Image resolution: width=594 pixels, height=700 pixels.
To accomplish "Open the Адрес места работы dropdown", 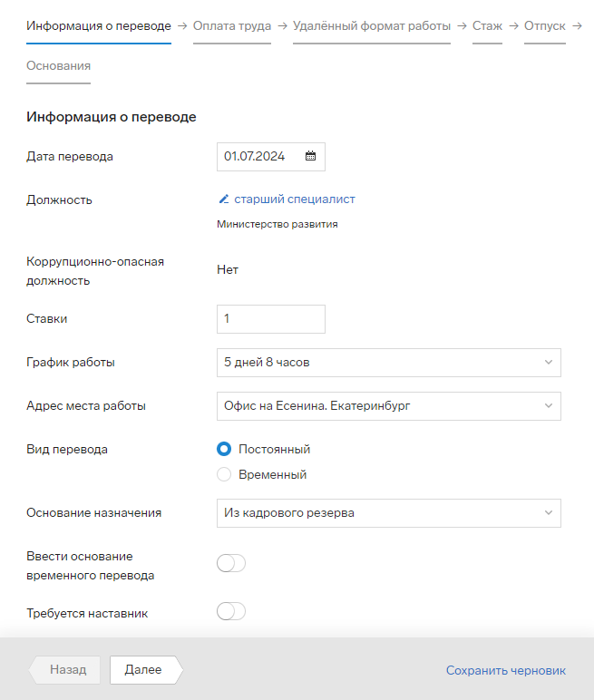I will click(x=389, y=406).
